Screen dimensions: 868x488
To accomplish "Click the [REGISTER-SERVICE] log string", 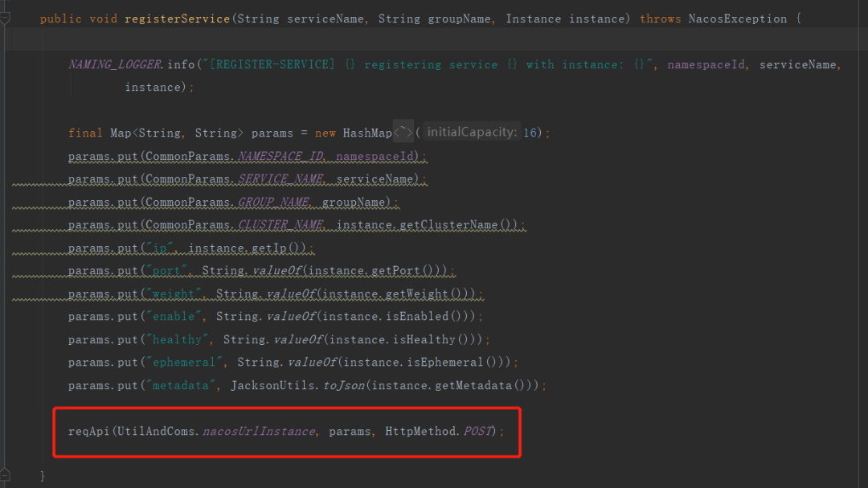I will pyautogui.click(x=272, y=65).
